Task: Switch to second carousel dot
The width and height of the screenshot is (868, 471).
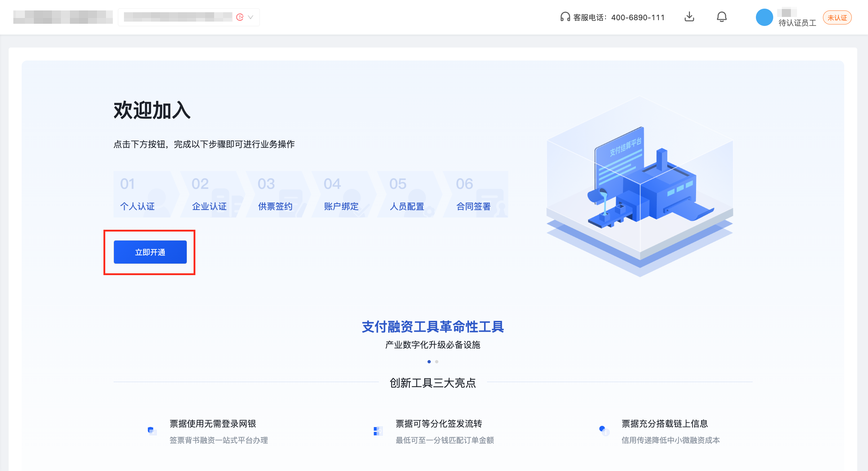Action: (437, 362)
